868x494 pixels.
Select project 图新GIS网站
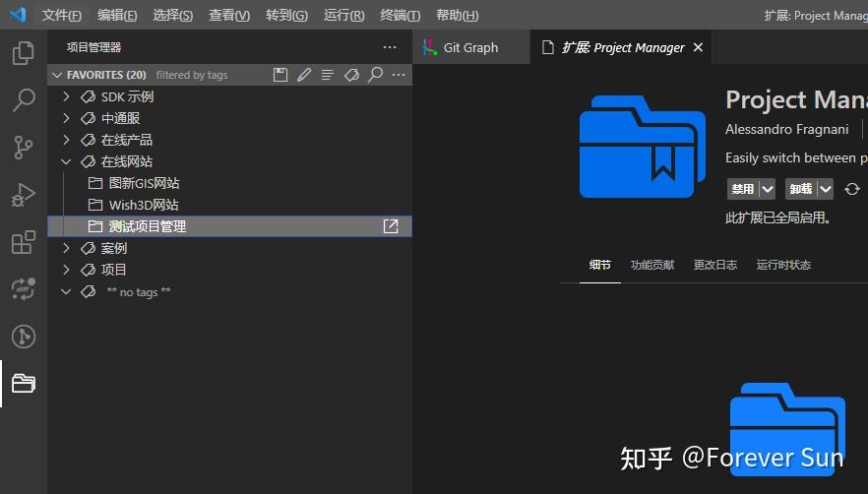point(229,183)
